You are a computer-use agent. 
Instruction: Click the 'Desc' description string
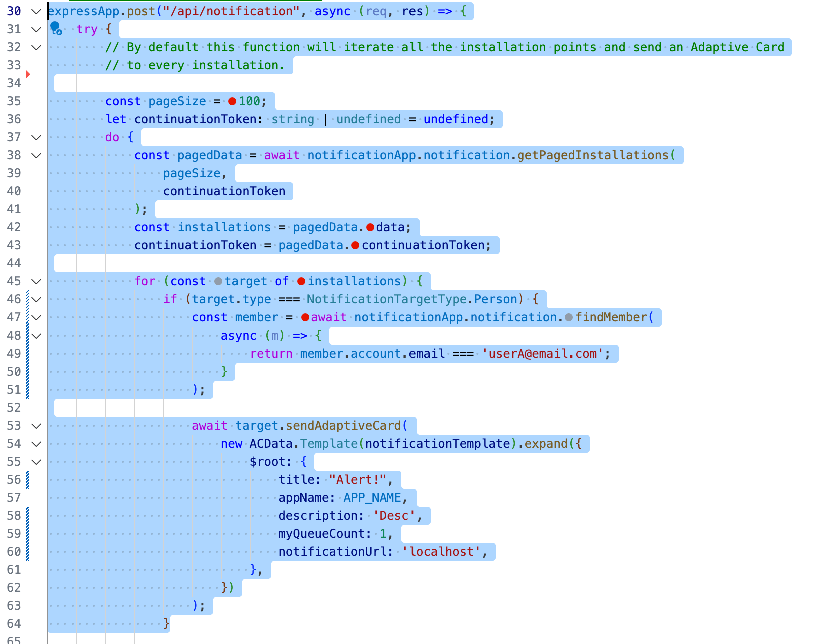tap(394, 516)
